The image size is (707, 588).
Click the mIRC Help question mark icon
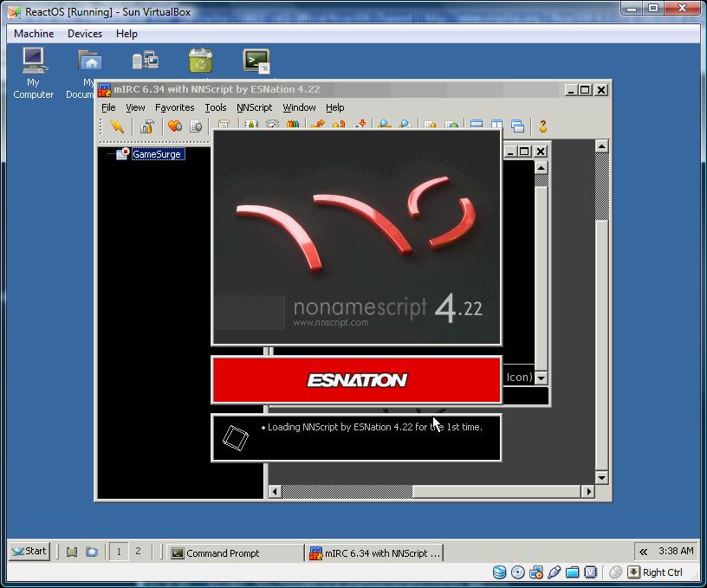coord(543,126)
